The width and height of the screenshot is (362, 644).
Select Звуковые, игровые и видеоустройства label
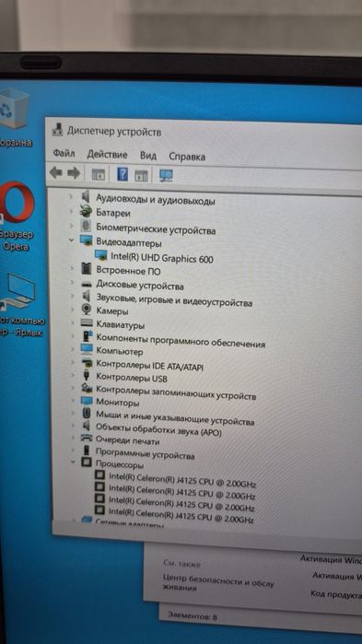pos(174,299)
